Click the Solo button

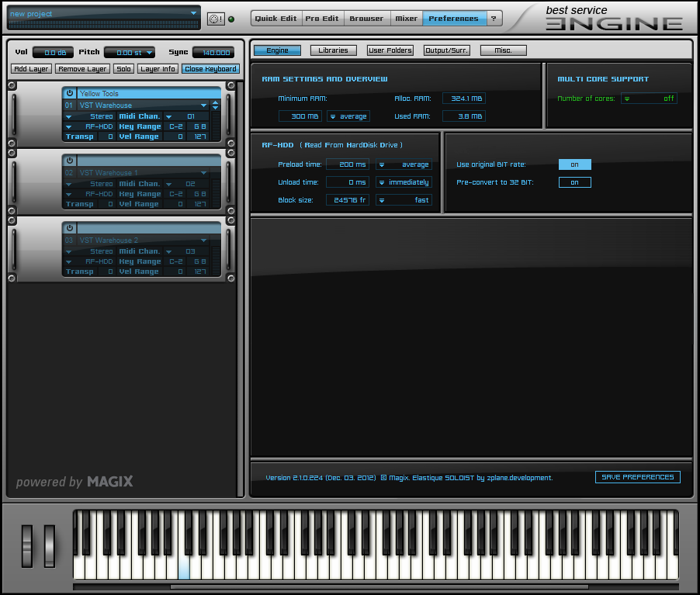click(x=123, y=69)
